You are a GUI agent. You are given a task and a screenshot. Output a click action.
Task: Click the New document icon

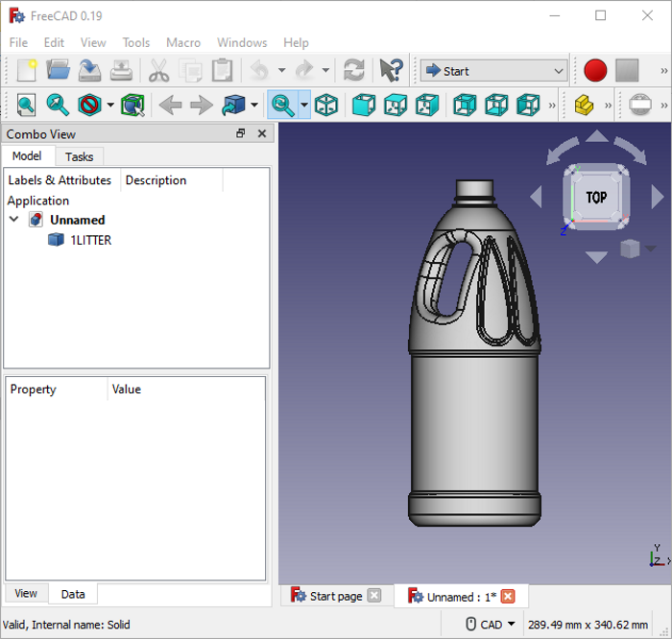point(26,71)
